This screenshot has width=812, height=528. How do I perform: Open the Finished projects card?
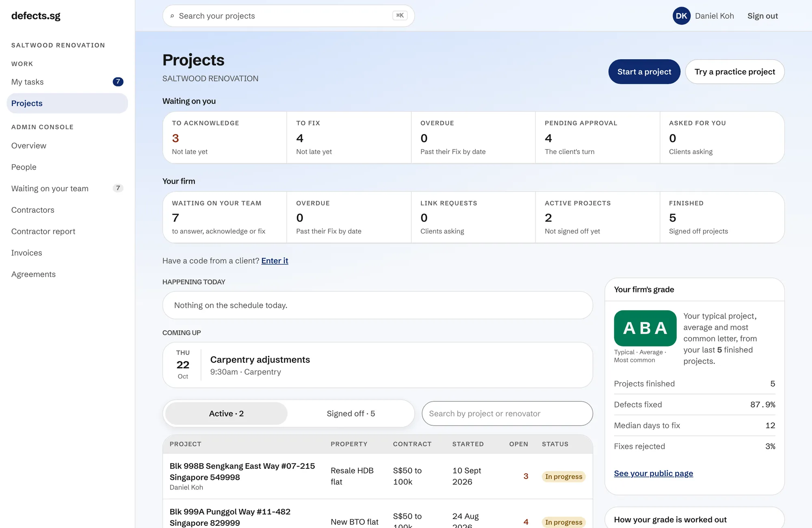722,217
